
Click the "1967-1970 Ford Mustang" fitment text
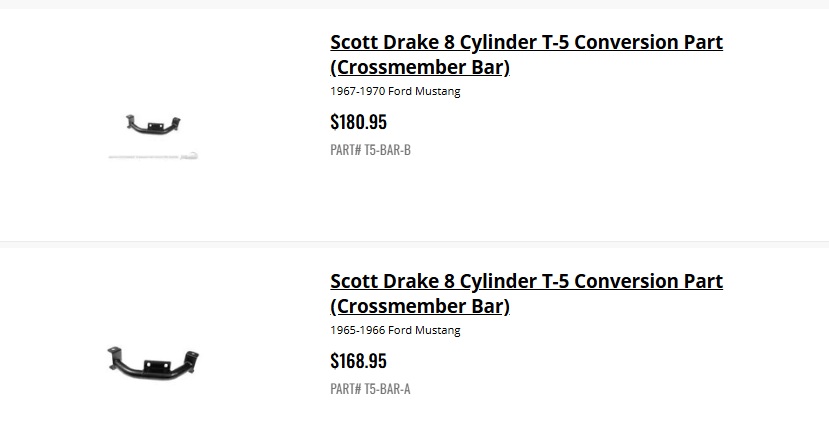point(395,91)
